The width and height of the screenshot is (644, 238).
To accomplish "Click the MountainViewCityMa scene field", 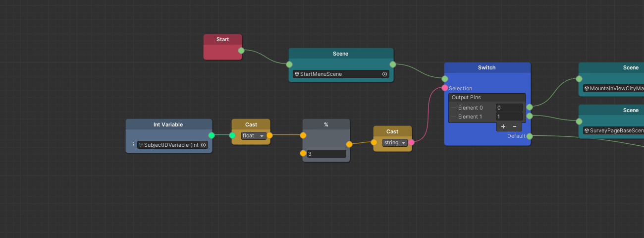I will [613, 88].
